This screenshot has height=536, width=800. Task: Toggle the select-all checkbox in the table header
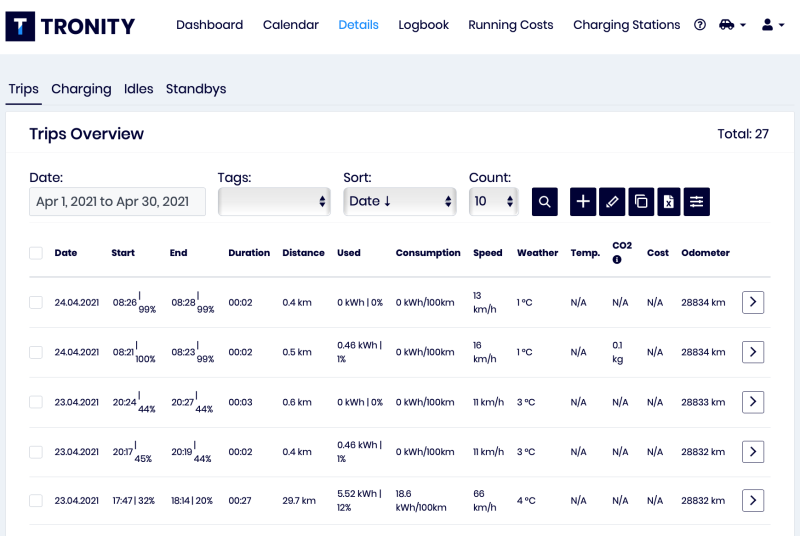pyautogui.click(x=36, y=253)
